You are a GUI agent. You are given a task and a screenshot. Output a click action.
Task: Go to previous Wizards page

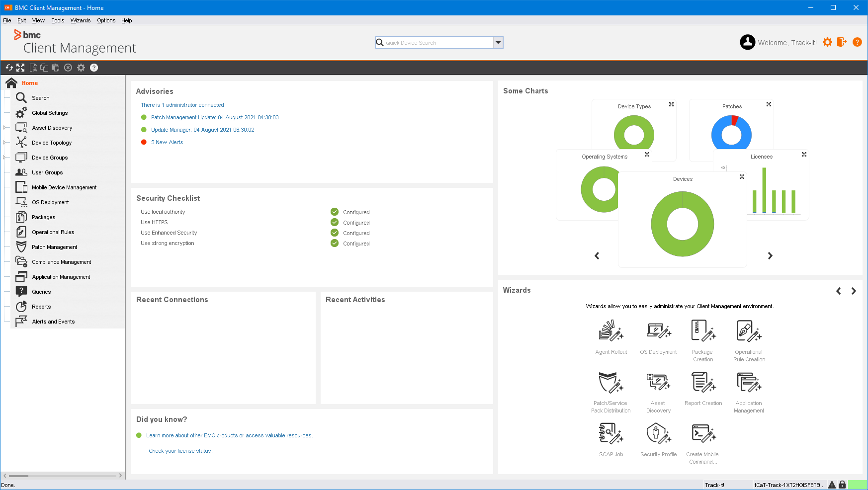tap(839, 291)
